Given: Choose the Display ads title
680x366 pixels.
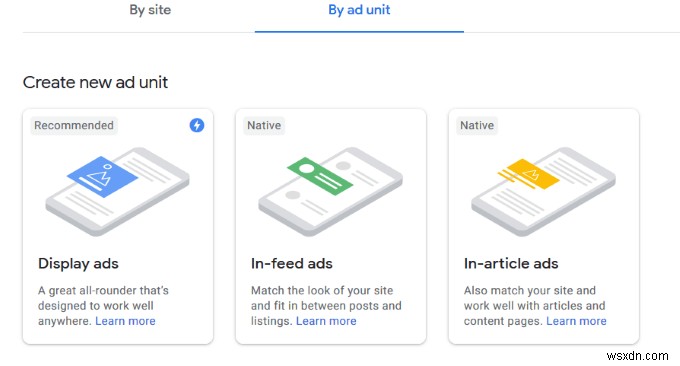Looking at the screenshot, I should 78,264.
